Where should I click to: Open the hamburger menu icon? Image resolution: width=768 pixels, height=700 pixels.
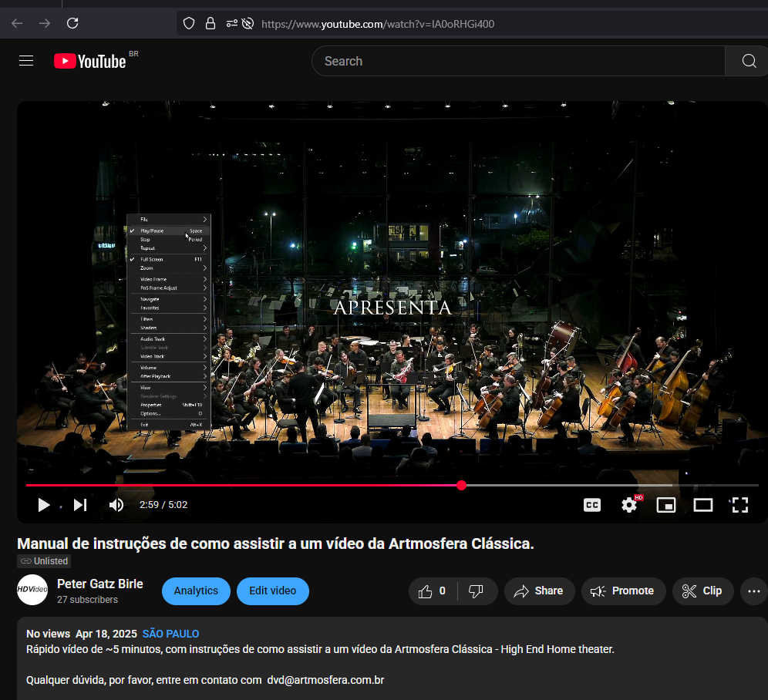pyautogui.click(x=25, y=60)
